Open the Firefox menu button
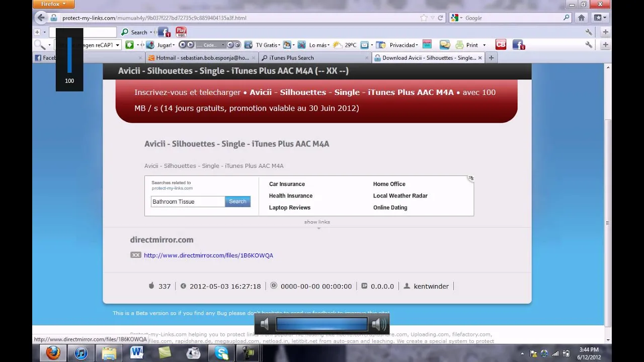The image size is (644, 362). tap(54, 4)
